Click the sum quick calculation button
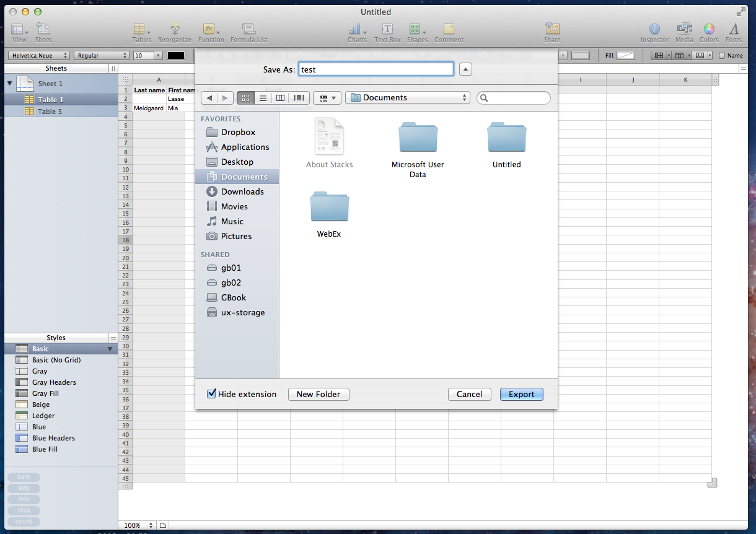Viewport: 756px width, 534px height. (24, 477)
